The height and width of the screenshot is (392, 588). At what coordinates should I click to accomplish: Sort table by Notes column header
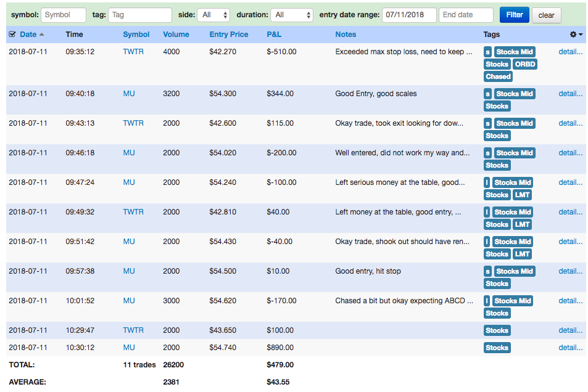click(x=346, y=35)
